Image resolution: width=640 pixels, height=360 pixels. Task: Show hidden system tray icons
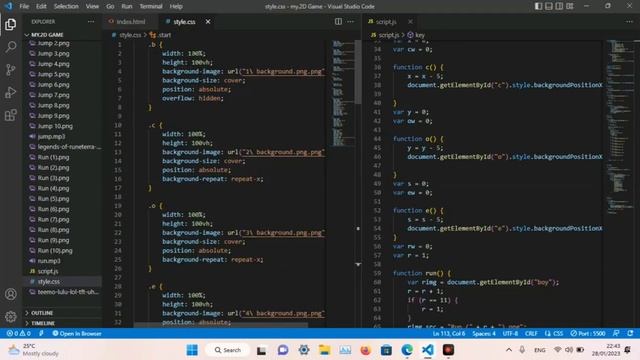tap(509, 350)
